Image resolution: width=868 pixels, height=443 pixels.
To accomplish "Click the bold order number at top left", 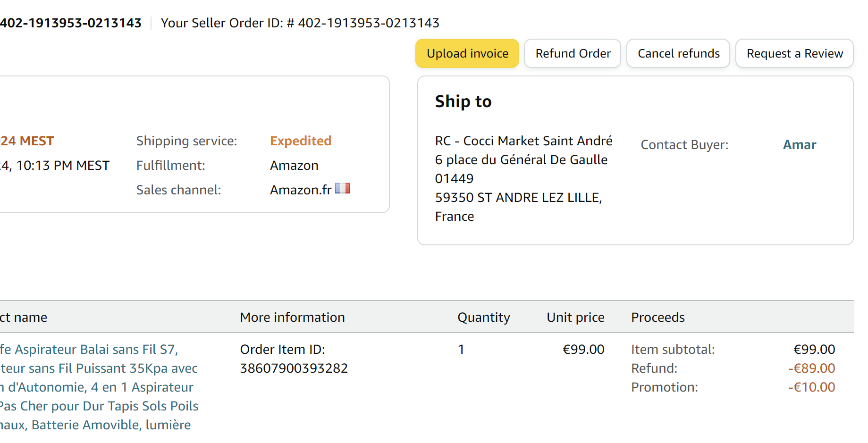I will 71,23.
